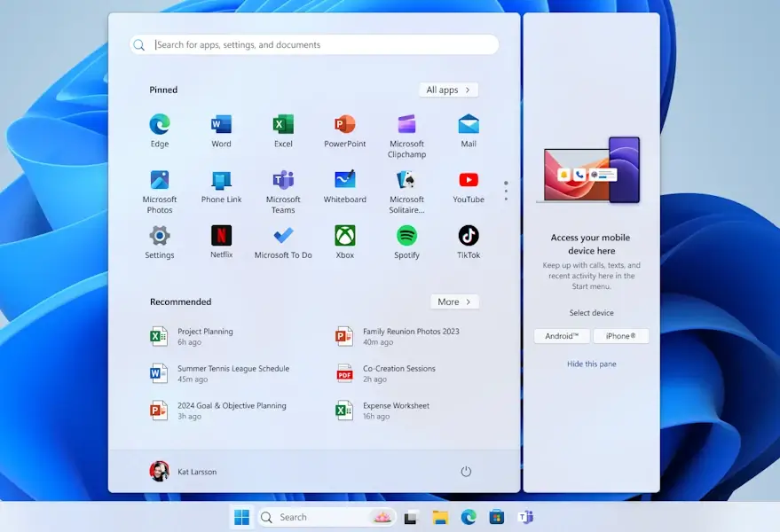This screenshot has width=780, height=532.
Task: Launch Microsoft Solitaire
Action: pos(406,191)
